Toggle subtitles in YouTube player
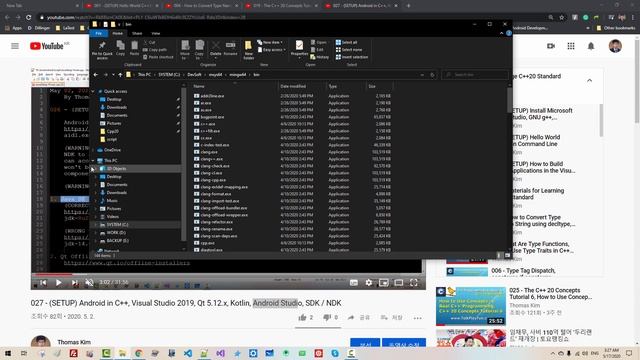 (353, 282)
